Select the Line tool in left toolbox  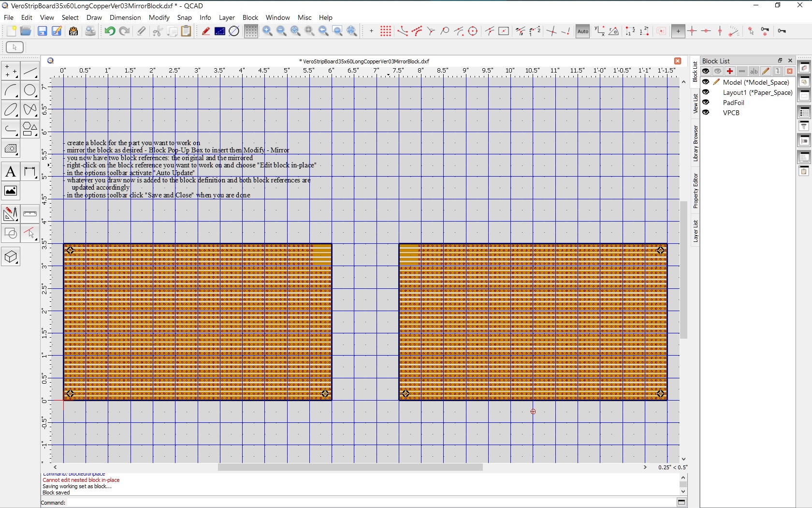pos(30,72)
